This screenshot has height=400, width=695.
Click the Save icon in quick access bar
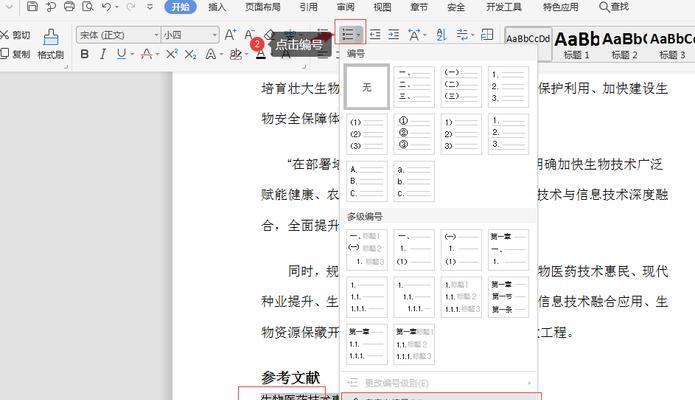click(32, 6)
